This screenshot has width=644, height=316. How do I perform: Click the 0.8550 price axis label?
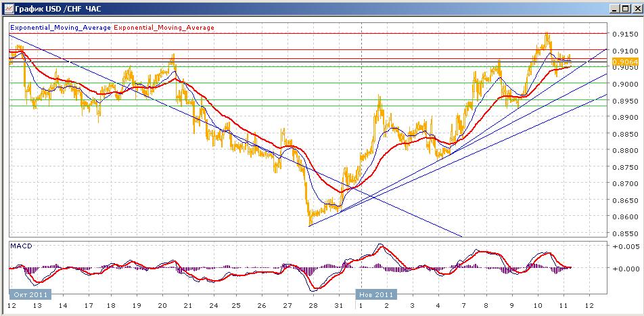[x=625, y=233]
